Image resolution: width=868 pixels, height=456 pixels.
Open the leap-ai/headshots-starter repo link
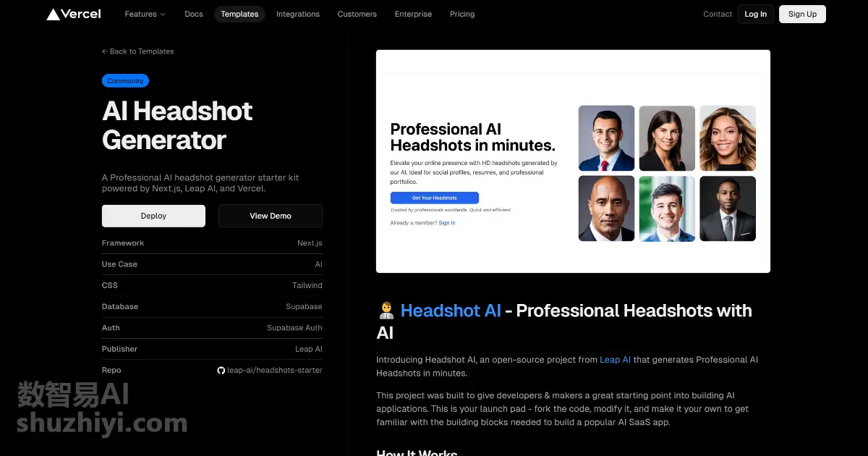point(275,371)
